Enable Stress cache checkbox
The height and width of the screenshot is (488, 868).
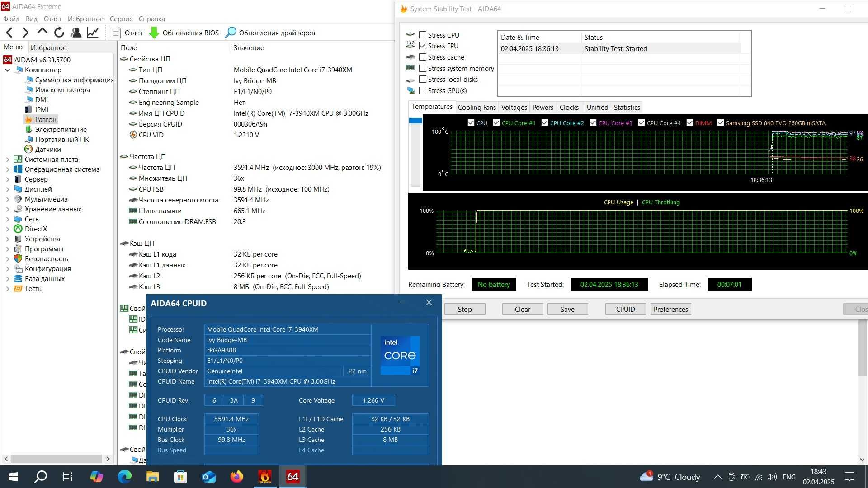[x=423, y=57]
